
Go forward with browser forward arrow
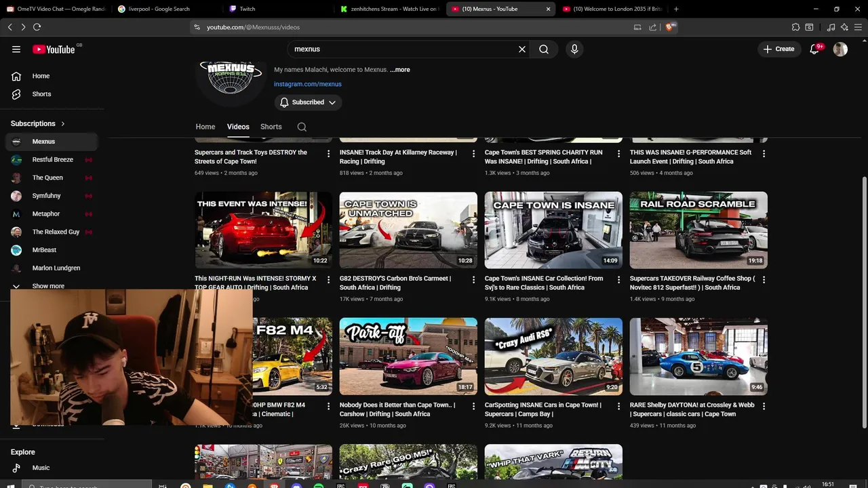(23, 27)
